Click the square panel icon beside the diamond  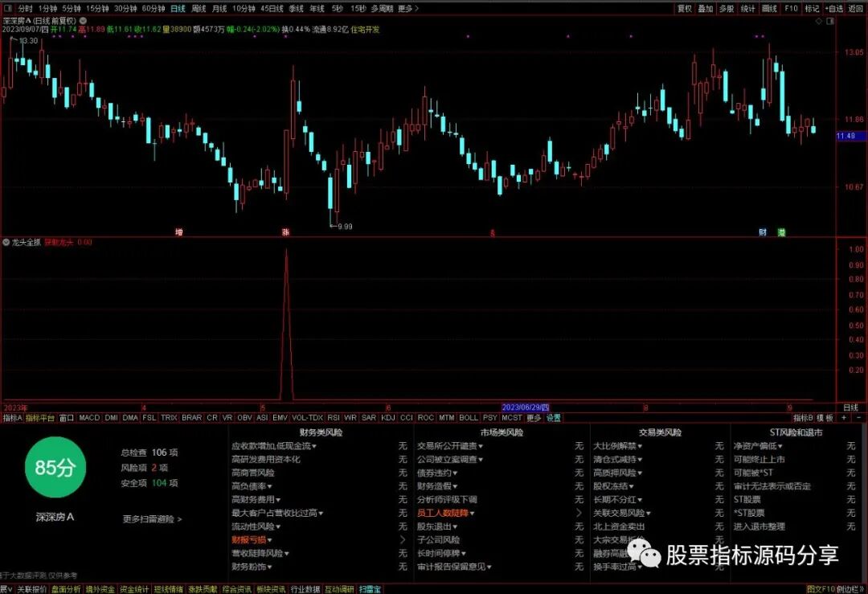(830, 21)
